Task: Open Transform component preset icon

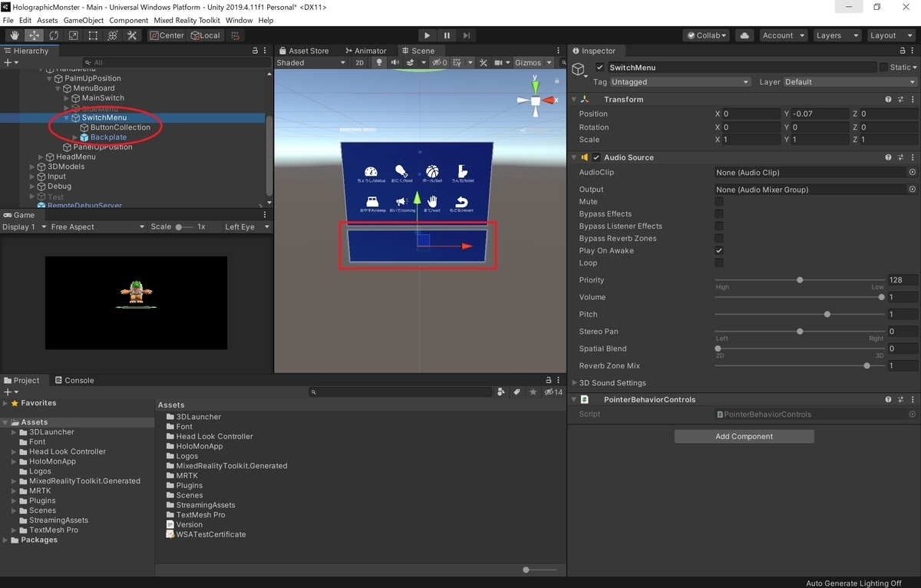Action: point(900,100)
